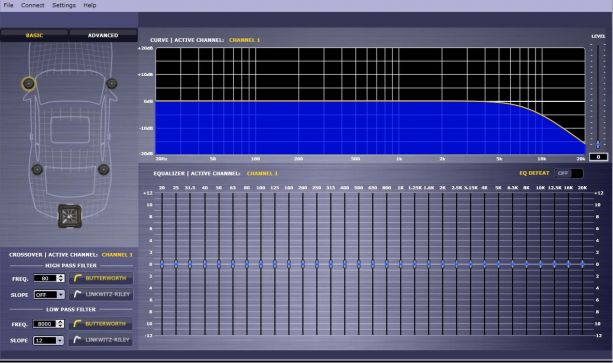This screenshot has height=363, width=613.
Task: Select the rear right speaker in car diagram
Action: [x=103, y=169]
